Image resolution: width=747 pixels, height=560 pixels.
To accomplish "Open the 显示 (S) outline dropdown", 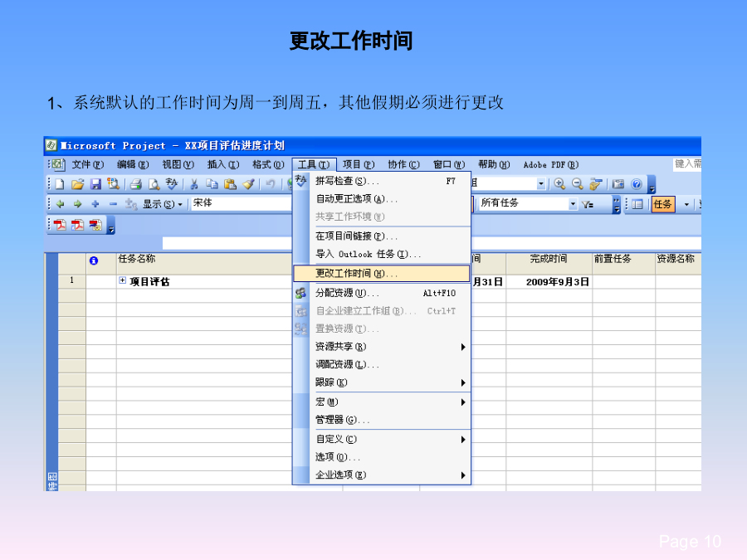I will point(163,204).
